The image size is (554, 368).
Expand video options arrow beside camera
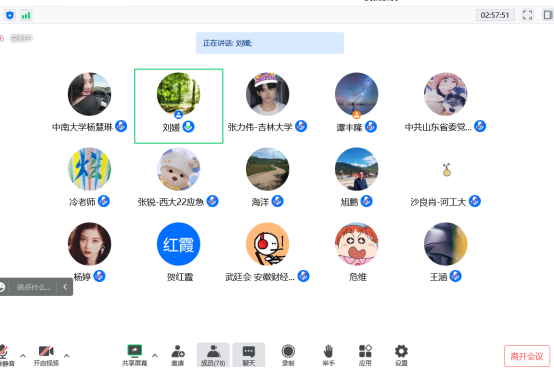tap(67, 356)
